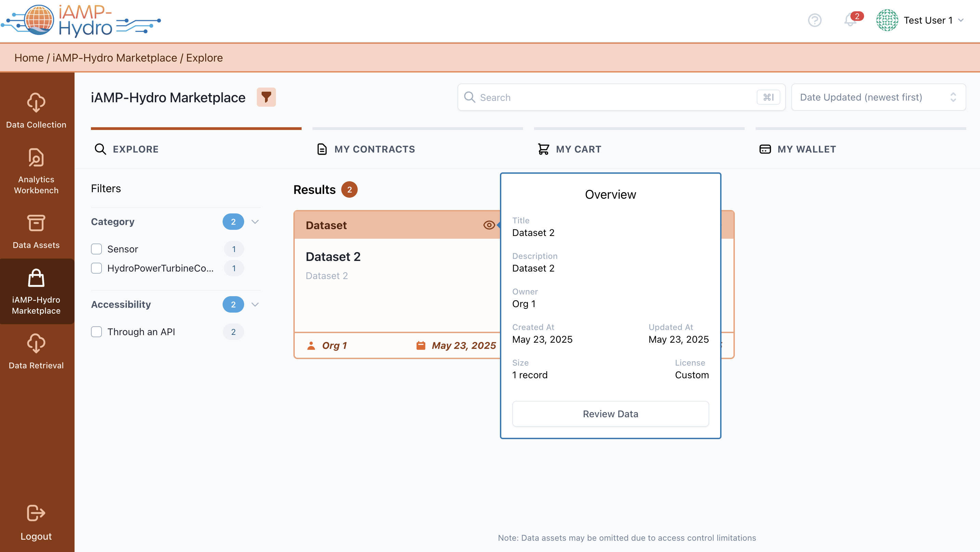Screen dimensions: 980x552
Task: Click the orange filter funnel icon
Action: point(266,97)
